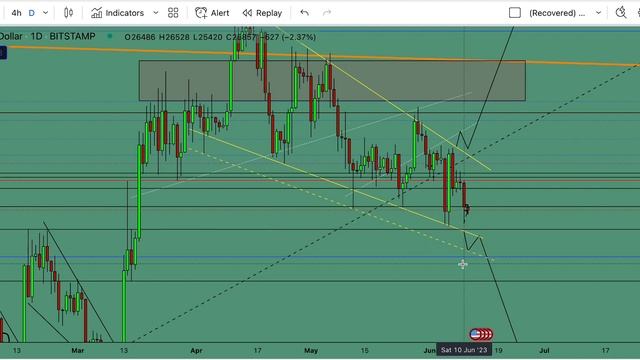
Task: Click the Apr label on time axis
Action: point(196,351)
